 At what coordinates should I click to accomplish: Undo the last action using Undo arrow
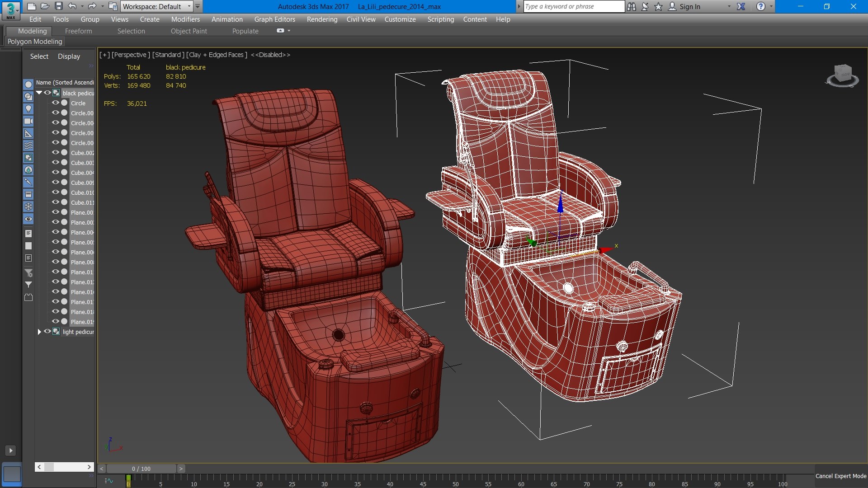[72, 6]
